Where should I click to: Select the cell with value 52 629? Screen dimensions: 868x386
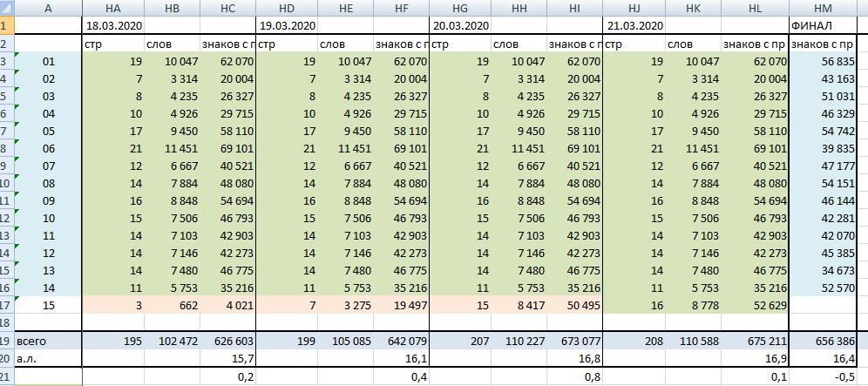click(755, 305)
